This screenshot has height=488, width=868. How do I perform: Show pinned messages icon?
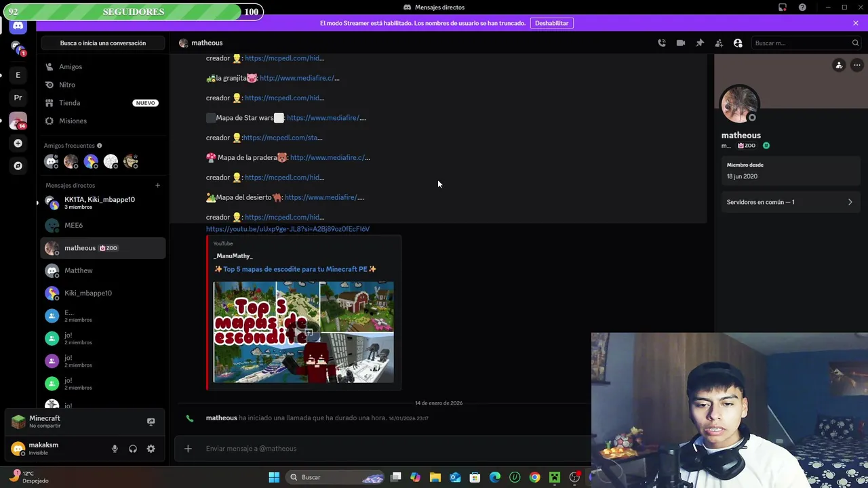(x=700, y=43)
